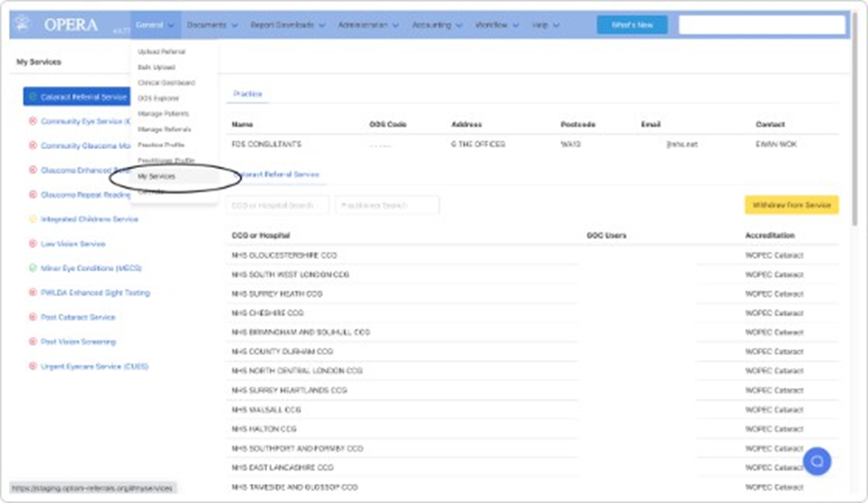Click the NHS SOUTH WEST LONDON CCG row
Image resolution: width=868 pixels, height=503 pixels.
(x=533, y=275)
